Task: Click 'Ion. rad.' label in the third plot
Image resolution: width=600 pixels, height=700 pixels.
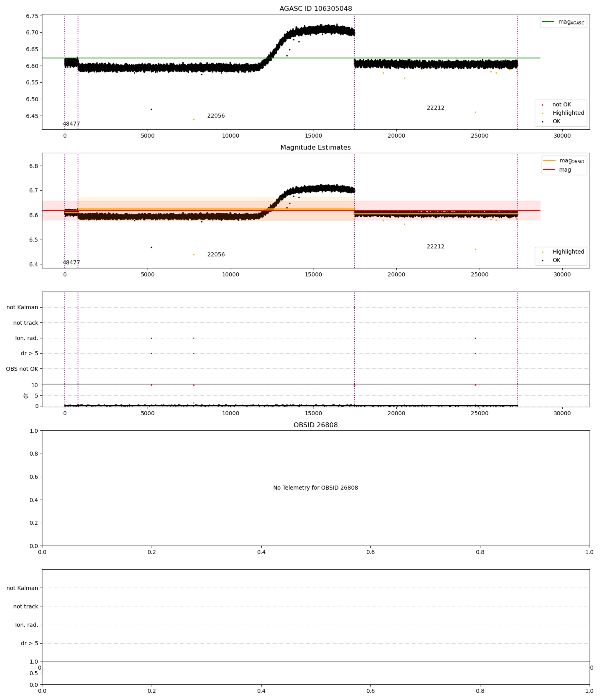Action: tap(27, 338)
